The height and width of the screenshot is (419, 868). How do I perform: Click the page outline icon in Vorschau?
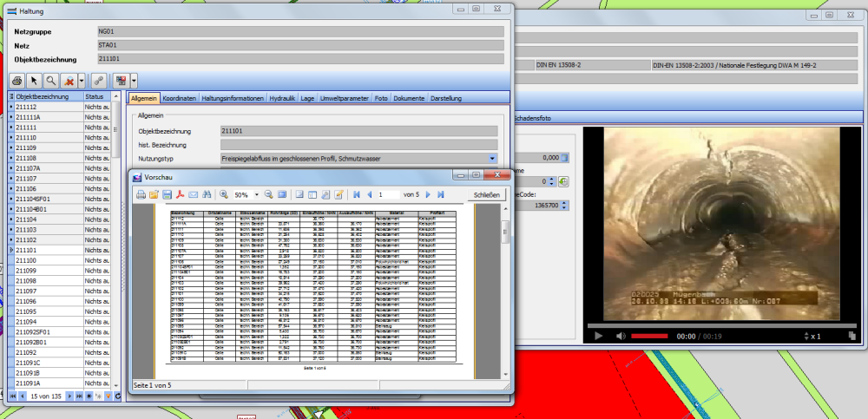click(x=299, y=195)
